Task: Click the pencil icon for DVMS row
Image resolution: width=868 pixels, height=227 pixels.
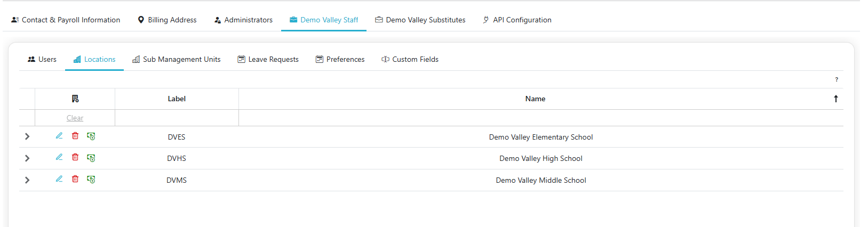Action: click(59, 179)
